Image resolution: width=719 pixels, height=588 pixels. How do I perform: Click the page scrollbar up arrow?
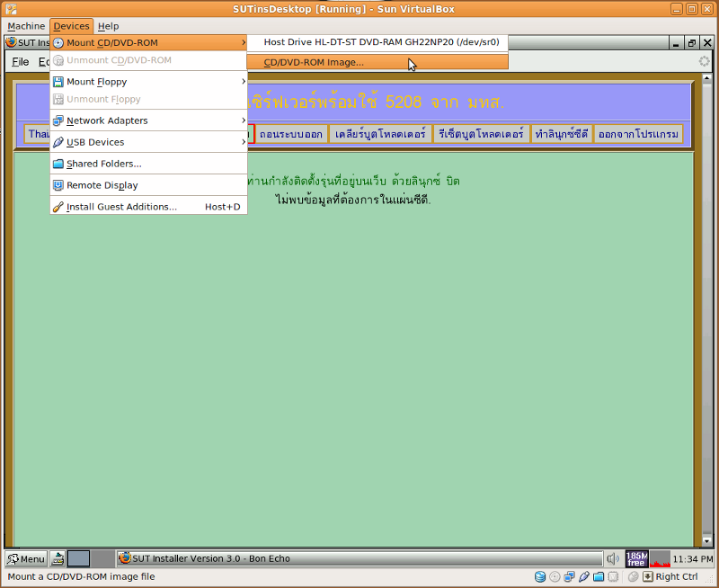(706, 78)
